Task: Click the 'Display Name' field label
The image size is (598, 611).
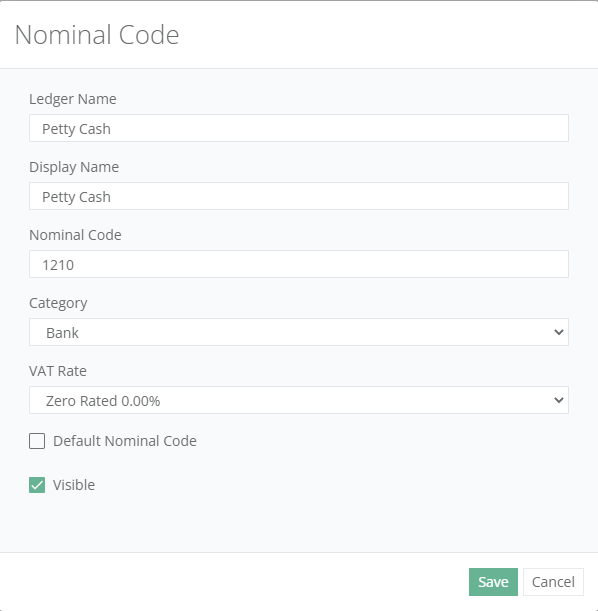Action: [74, 167]
